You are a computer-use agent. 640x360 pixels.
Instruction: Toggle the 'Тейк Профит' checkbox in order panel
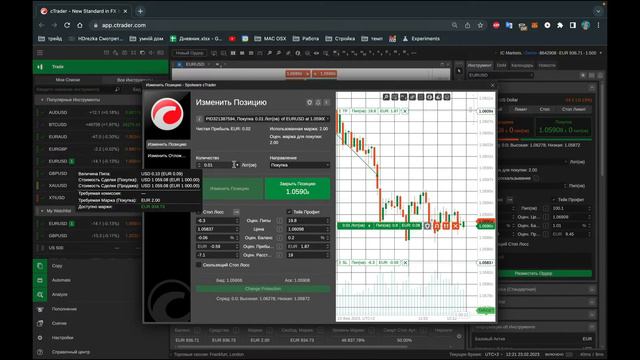coord(553,200)
